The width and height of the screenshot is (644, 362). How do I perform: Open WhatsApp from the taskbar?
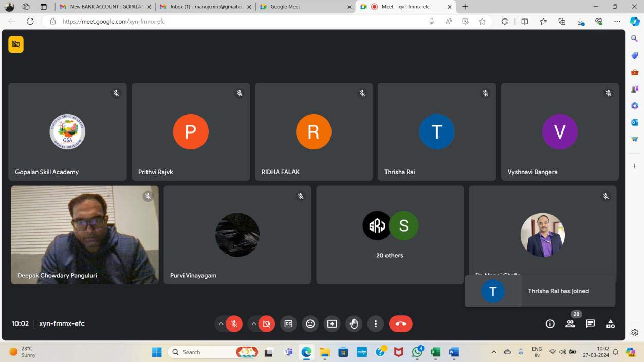[417, 352]
